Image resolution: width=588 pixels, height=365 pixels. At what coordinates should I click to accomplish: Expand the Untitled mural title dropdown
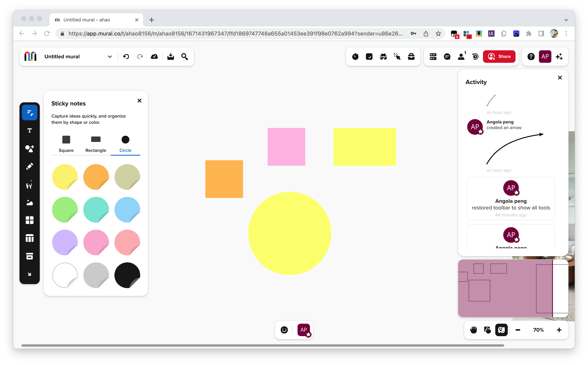pyautogui.click(x=110, y=57)
